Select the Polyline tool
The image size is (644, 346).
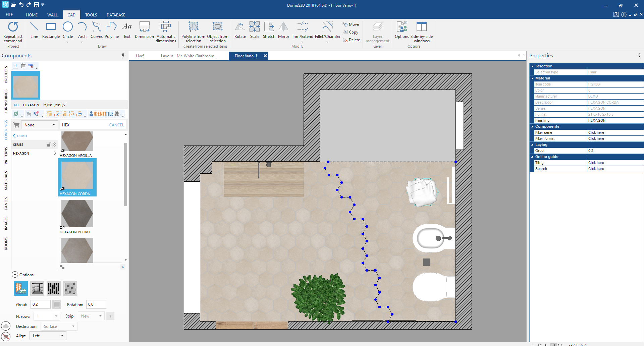point(112,30)
